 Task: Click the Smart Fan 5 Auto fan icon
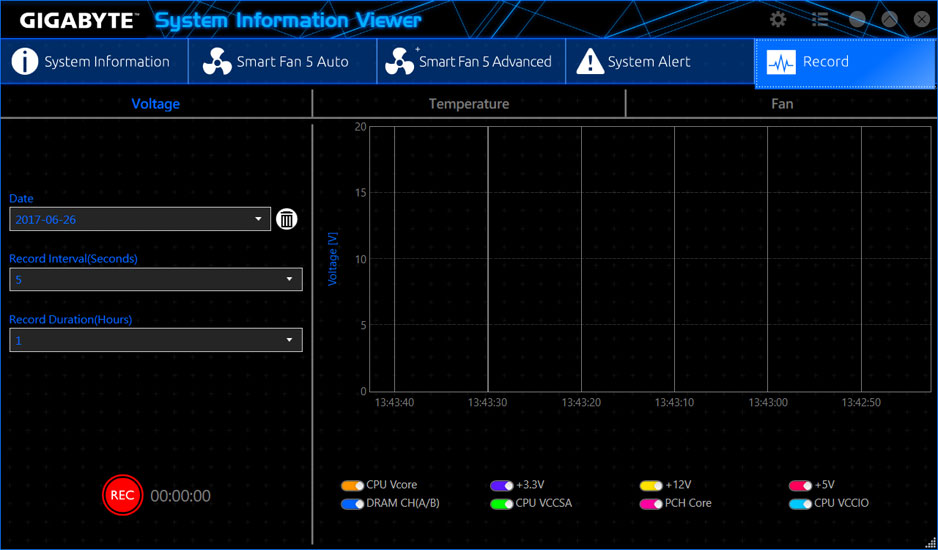(x=217, y=62)
